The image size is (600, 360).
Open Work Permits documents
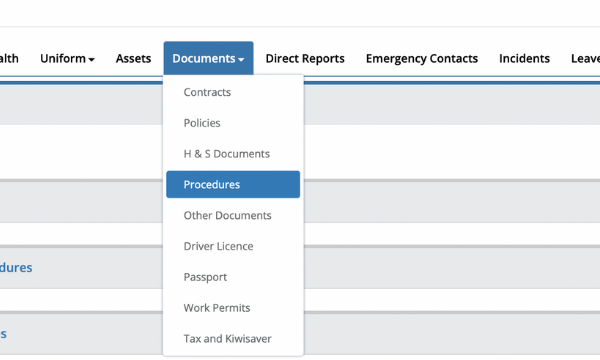(x=233, y=308)
